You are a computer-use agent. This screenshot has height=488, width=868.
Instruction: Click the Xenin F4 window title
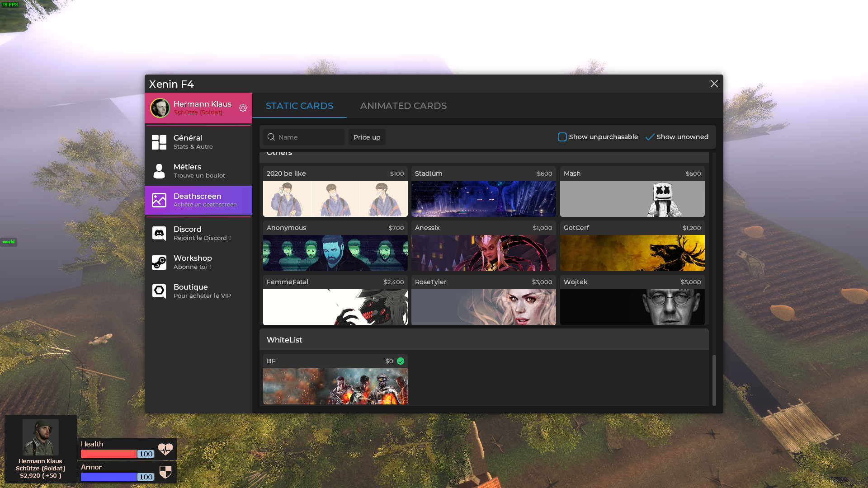[171, 84]
